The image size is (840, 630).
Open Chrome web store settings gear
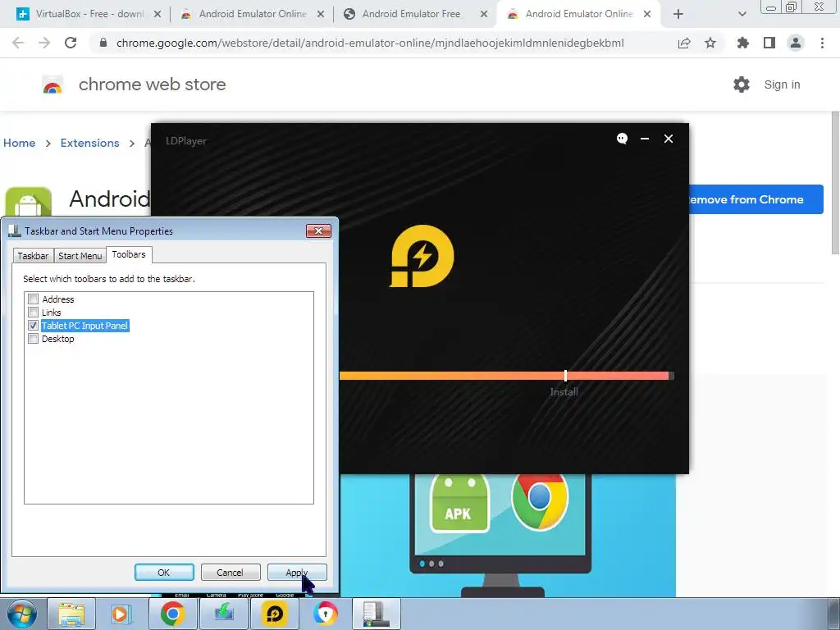[742, 84]
